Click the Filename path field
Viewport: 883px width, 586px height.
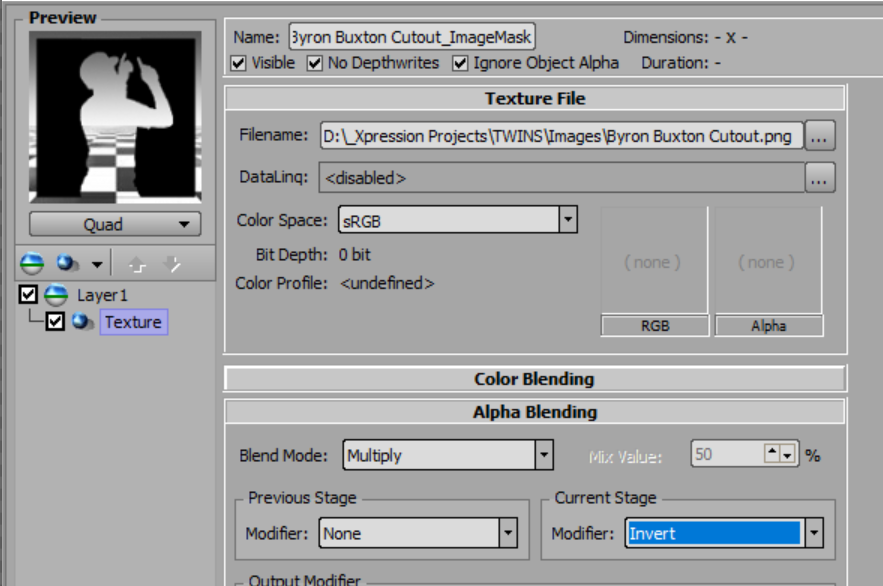561,136
